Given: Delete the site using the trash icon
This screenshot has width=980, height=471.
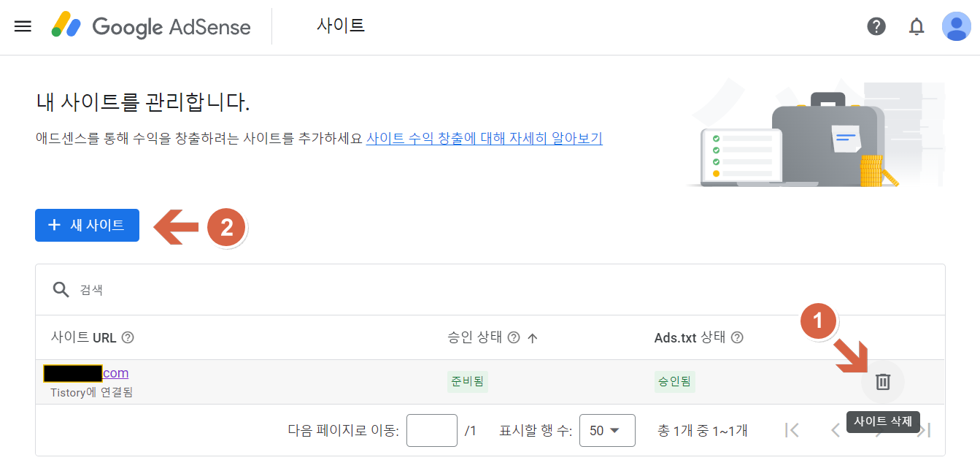Looking at the screenshot, I should click(x=883, y=381).
